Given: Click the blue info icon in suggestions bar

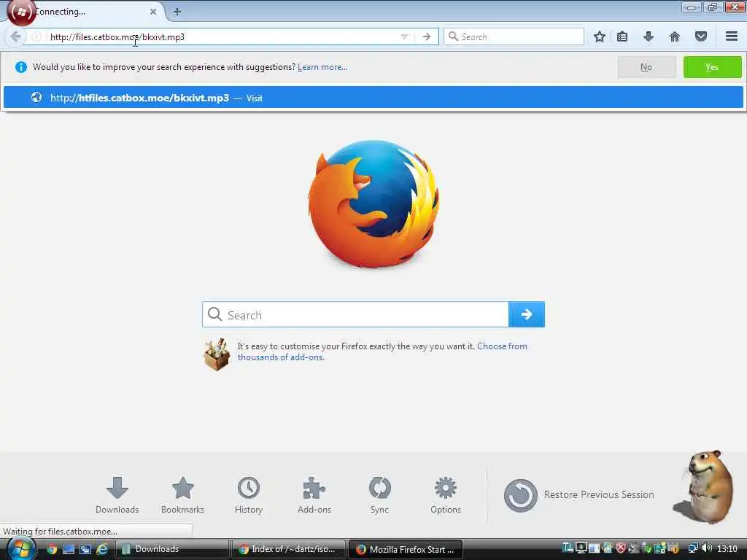Looking at the screenshot, I should (x=21, y=67).
